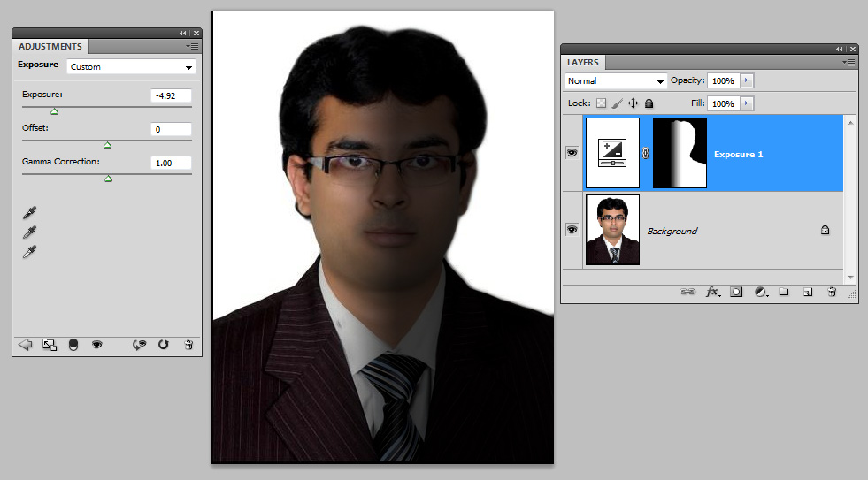
Task: Return to adjustment list arrow icon
Action: [25, 345]
